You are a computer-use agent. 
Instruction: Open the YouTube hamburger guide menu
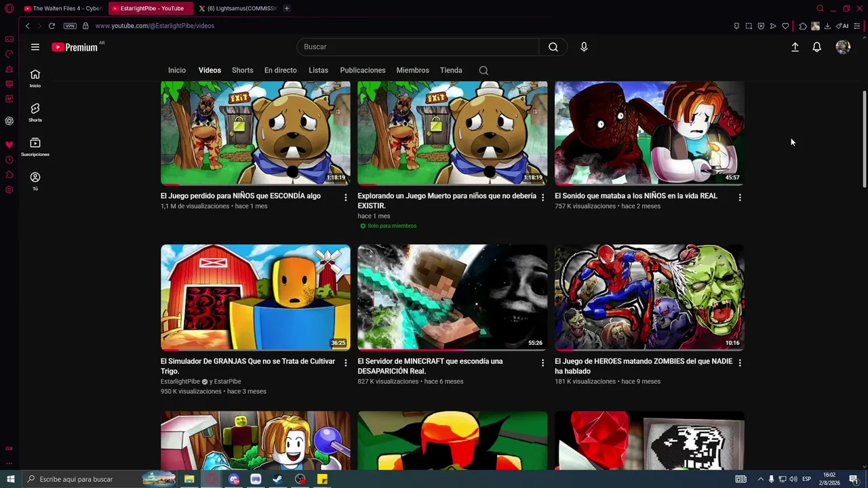(35, 47)
